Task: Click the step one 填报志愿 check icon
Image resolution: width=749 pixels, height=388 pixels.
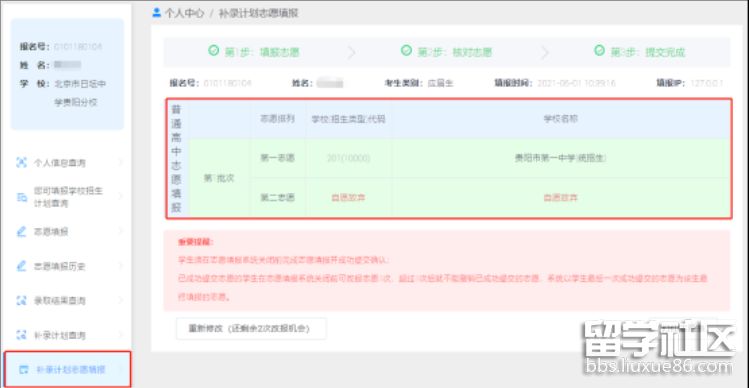Action: (214, 50)
